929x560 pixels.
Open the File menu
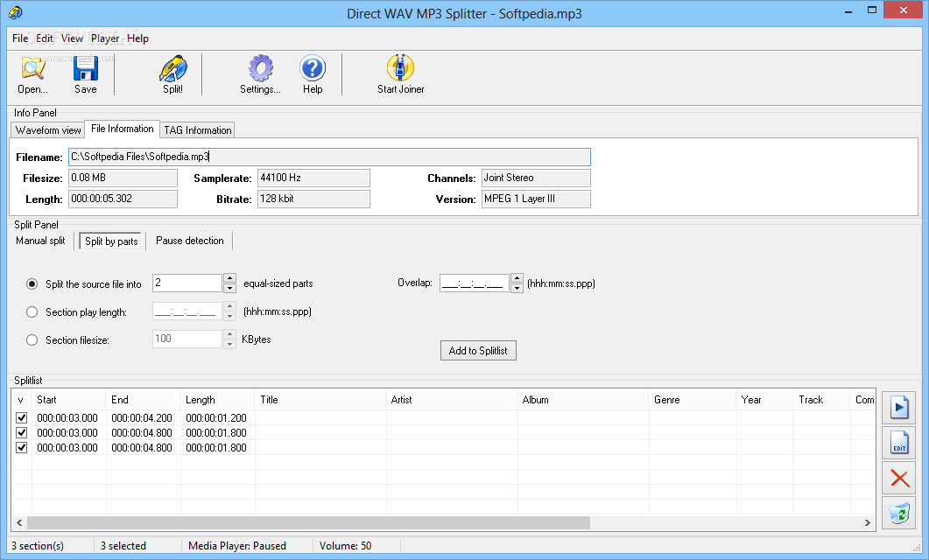pyautogui.click(x=20, y=38)
